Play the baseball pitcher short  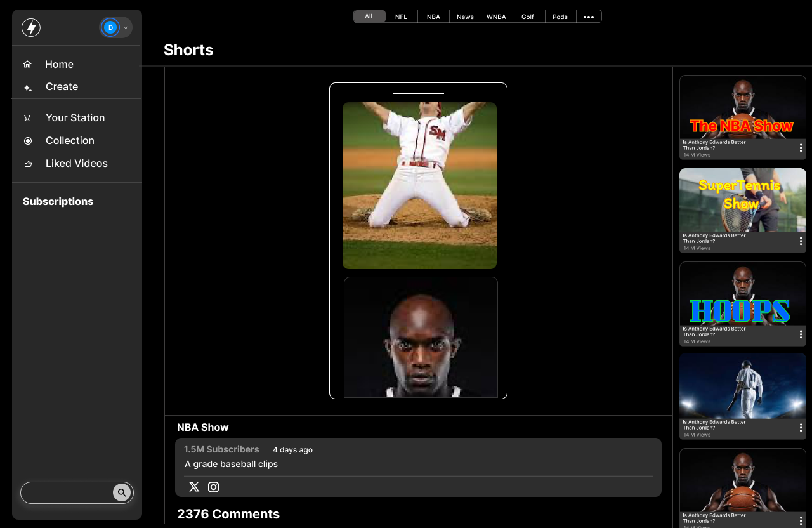(x=419, y=185)
